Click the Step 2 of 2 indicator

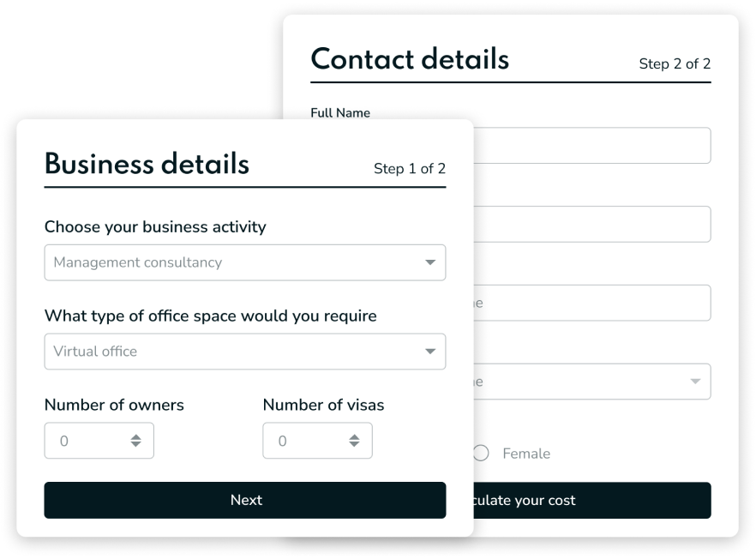point(675,64)
